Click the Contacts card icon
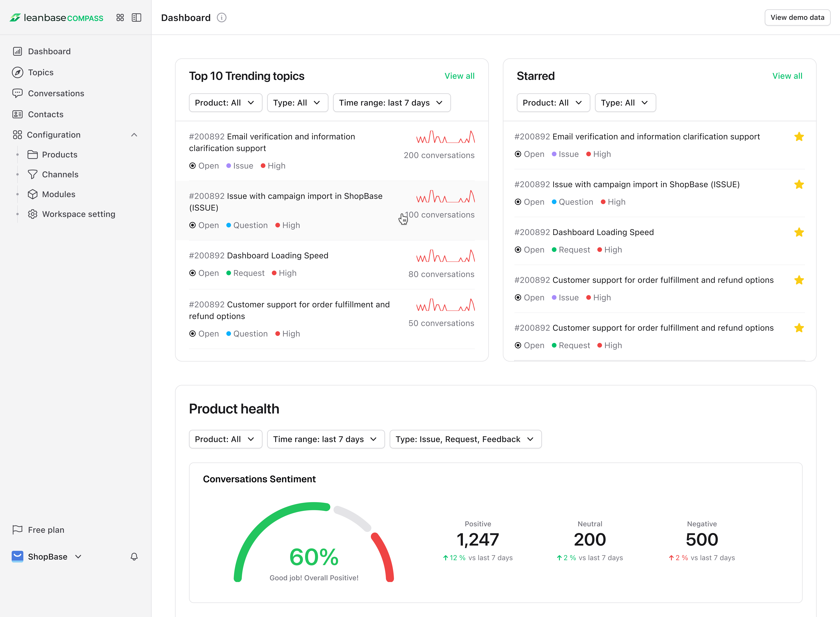This screenshot has width=840, height=617. click(x=17, y=114)
